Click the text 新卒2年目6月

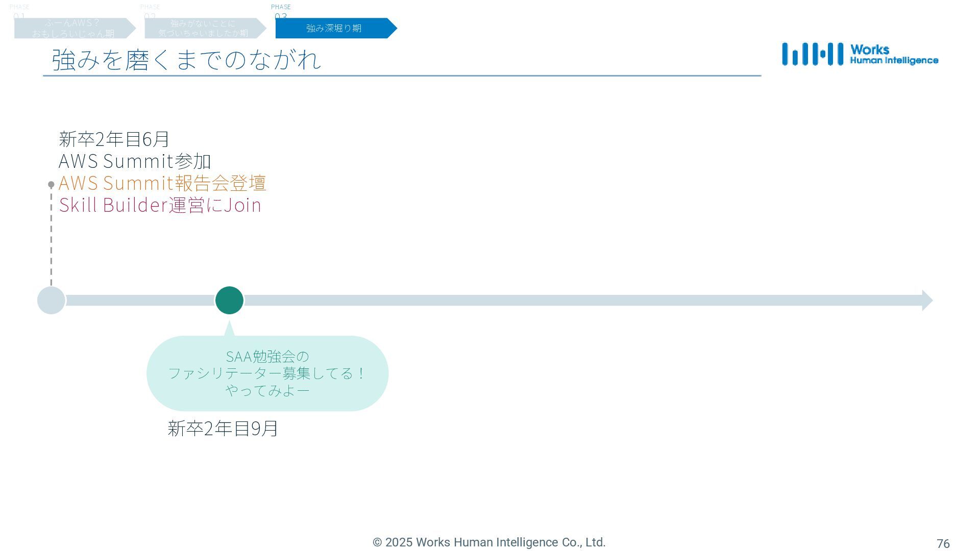pyautogui.click(x=114, y=139)
